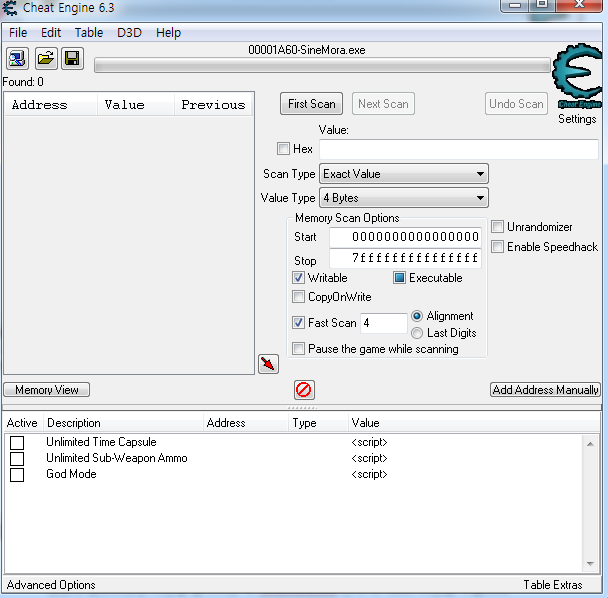Select the Unlimited Time Capsule description text
The height and width of the screenshot is (598, 608).
pos(101,442)
